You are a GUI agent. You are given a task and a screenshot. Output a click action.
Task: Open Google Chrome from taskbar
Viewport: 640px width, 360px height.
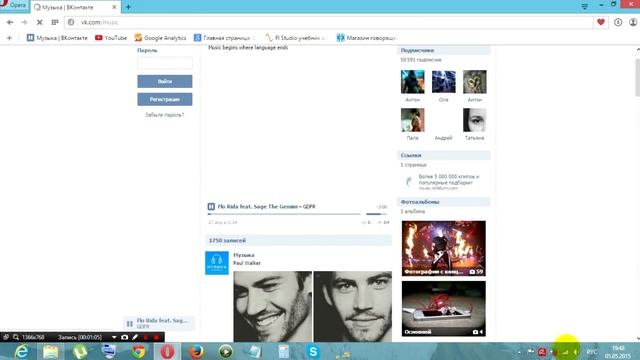138,351
